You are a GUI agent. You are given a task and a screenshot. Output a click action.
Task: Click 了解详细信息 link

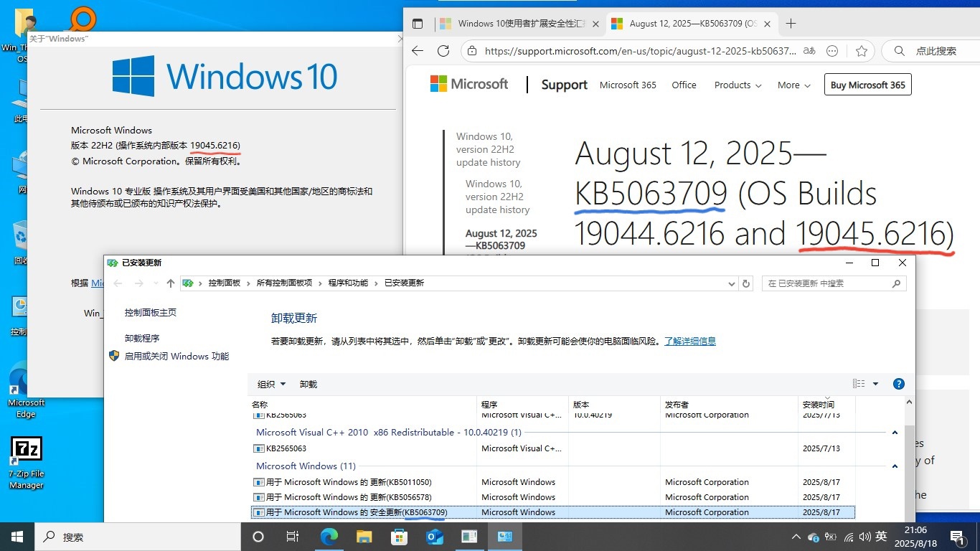click(x=689, y=342)
